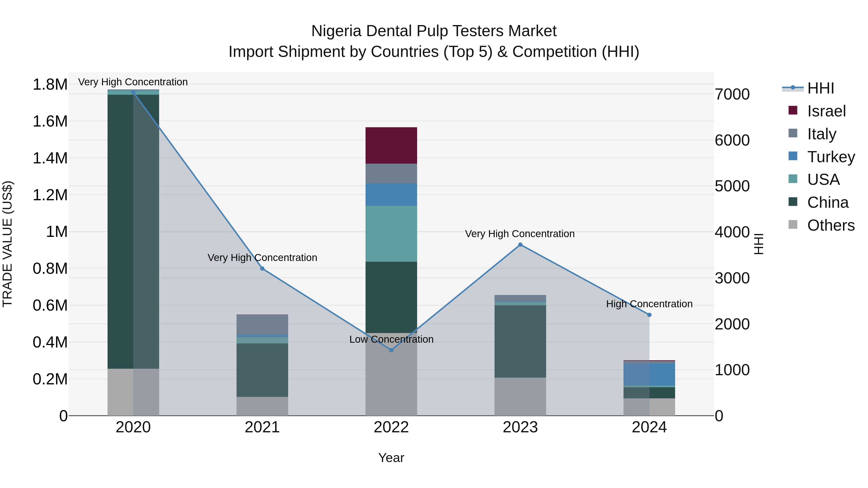
Task: Click 'Very High Concentration' label above 2023
Action: (520, 234)
